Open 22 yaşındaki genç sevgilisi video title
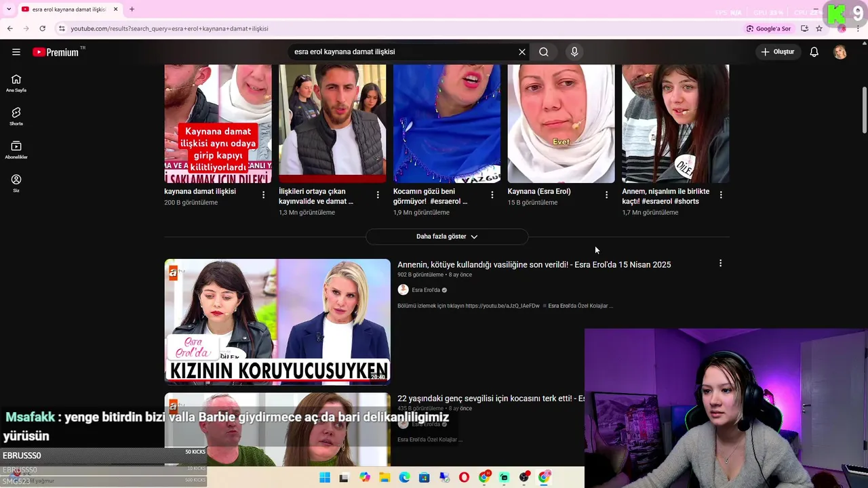Screen dimensions: 868x488 coord(491,399)
